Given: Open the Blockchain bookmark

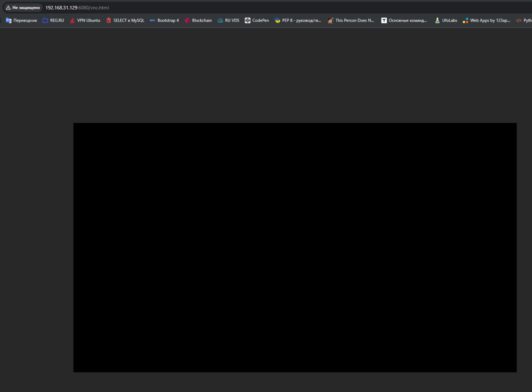Looking at the screenshot, I should [198, 20].
